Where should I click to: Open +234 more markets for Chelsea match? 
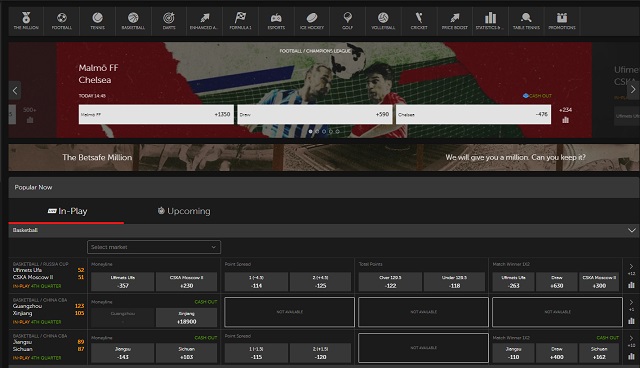(x=565, y=110)
